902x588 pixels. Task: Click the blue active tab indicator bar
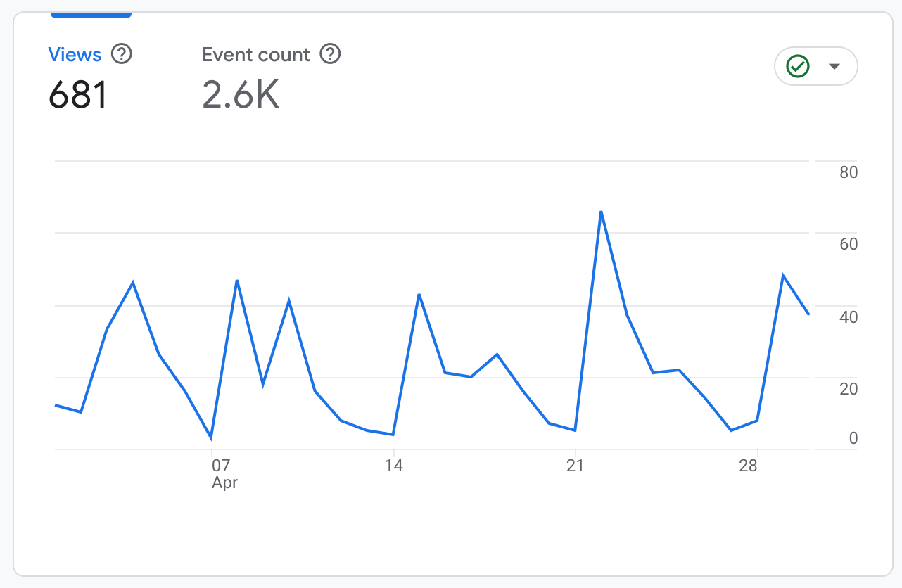click(x=91, y=15)
